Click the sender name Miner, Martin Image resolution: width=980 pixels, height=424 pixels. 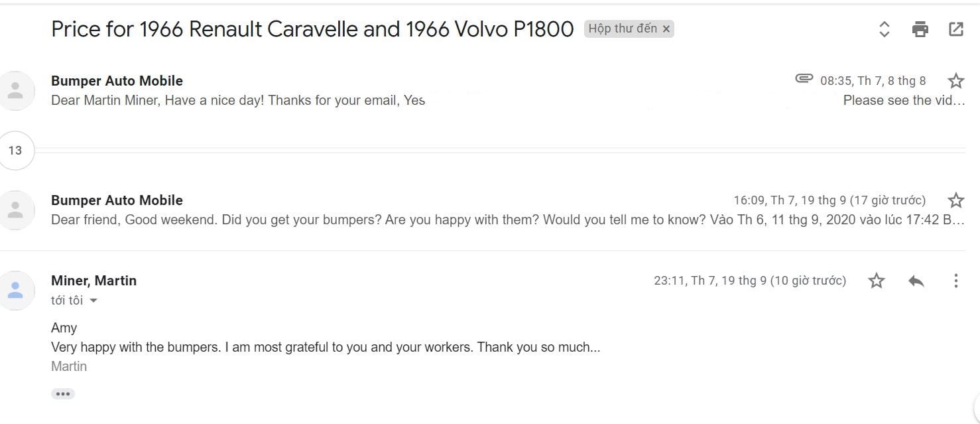pyautogui.click(x=93, y=281)
